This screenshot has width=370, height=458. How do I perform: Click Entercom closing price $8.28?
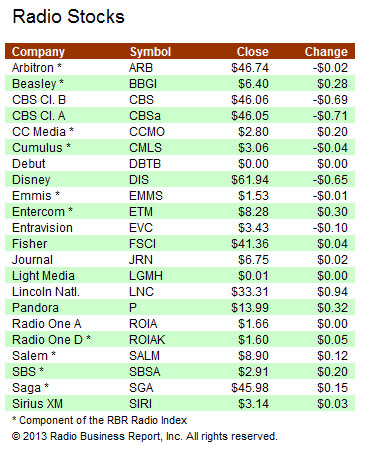point(253,212)
